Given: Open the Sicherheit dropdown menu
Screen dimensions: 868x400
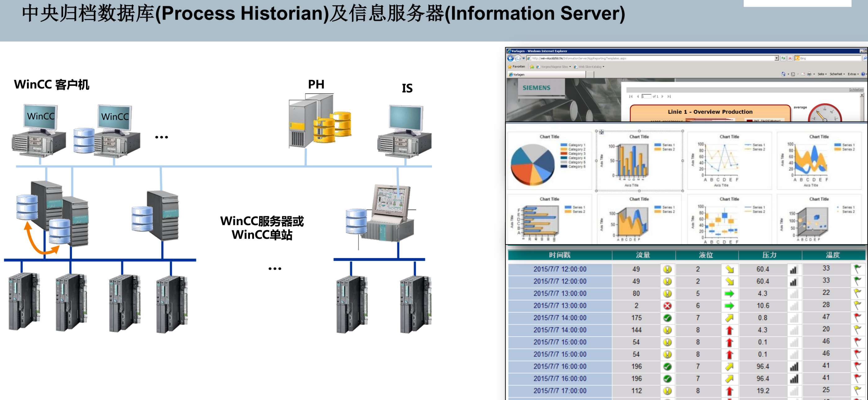Looking at the screenshot, I should (837, 74).
